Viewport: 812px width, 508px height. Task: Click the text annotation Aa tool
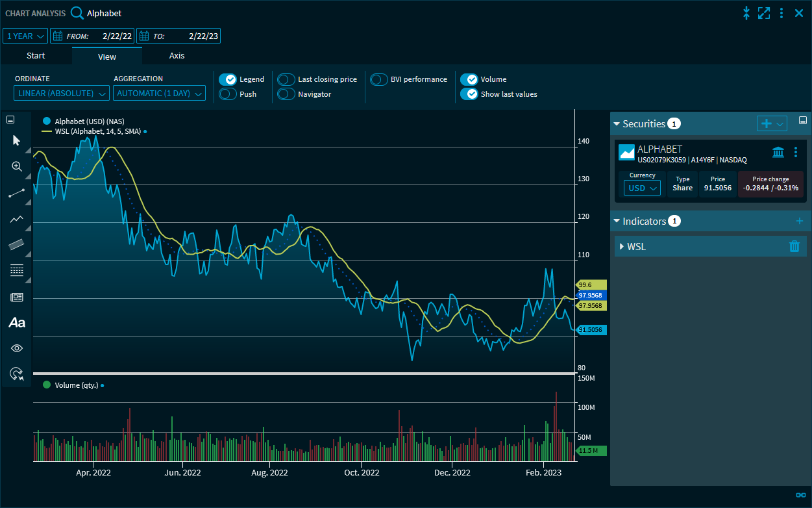[17, 322]
